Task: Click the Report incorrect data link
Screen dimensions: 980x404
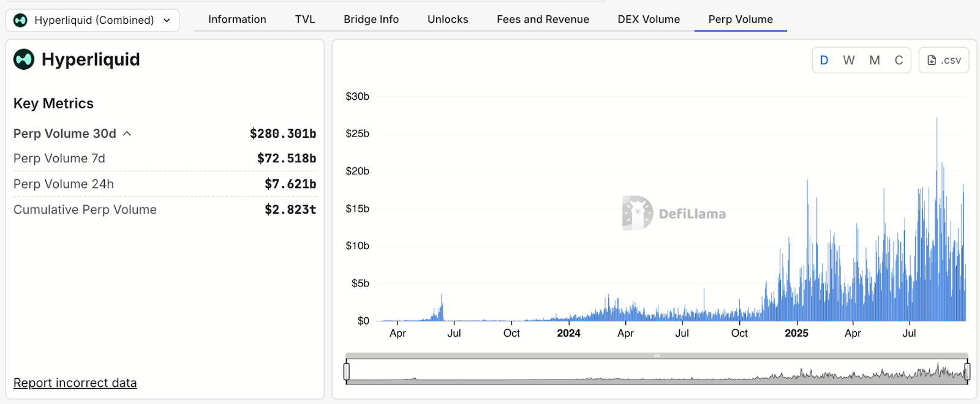Action: tap(75, 383)
